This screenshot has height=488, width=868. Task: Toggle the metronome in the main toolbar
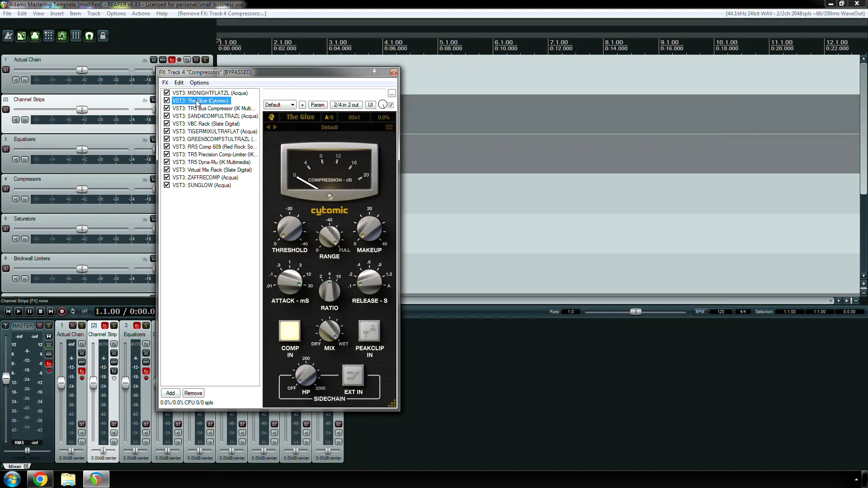8,36
